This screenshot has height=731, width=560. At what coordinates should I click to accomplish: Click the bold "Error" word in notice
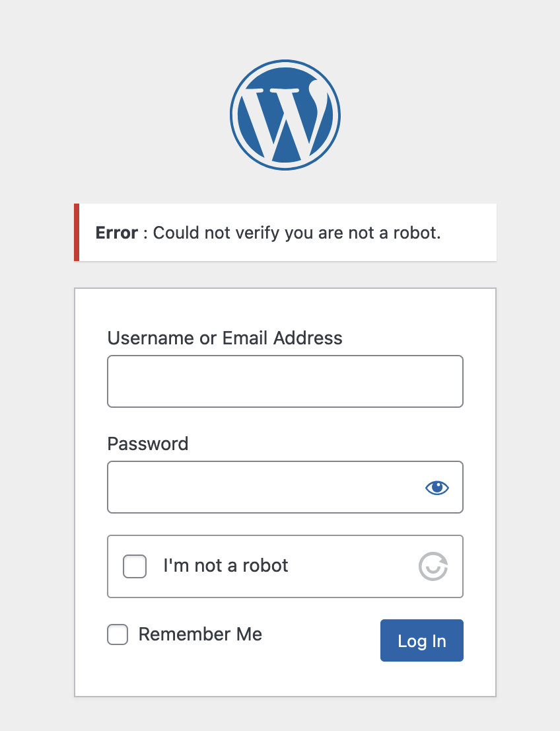pyautogui.click(x=116, y=233)
